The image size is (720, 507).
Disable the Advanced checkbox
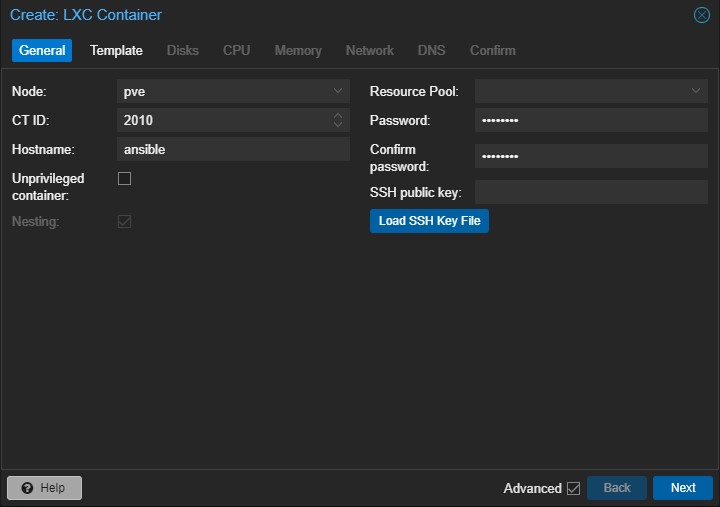[573, 488]
